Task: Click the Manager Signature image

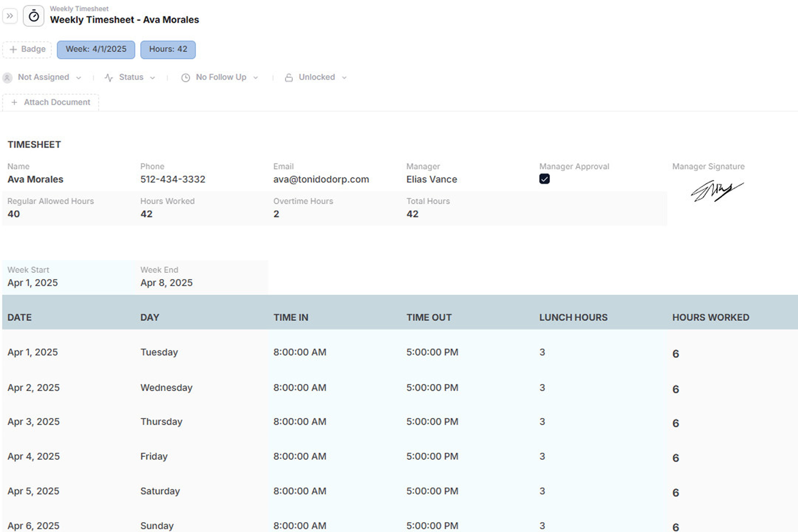Action: [x=717, y=191]
